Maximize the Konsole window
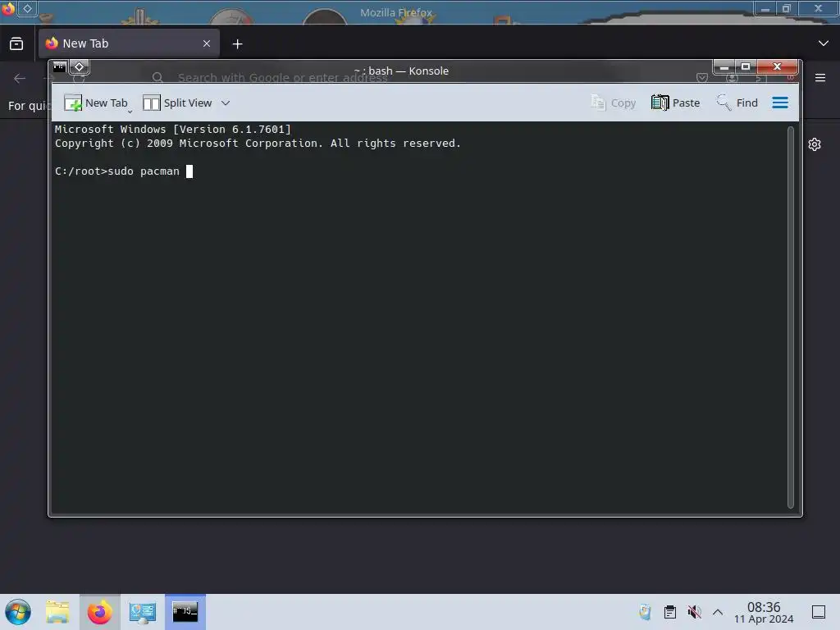The image size is (840, 630). [x=746, y=67]
